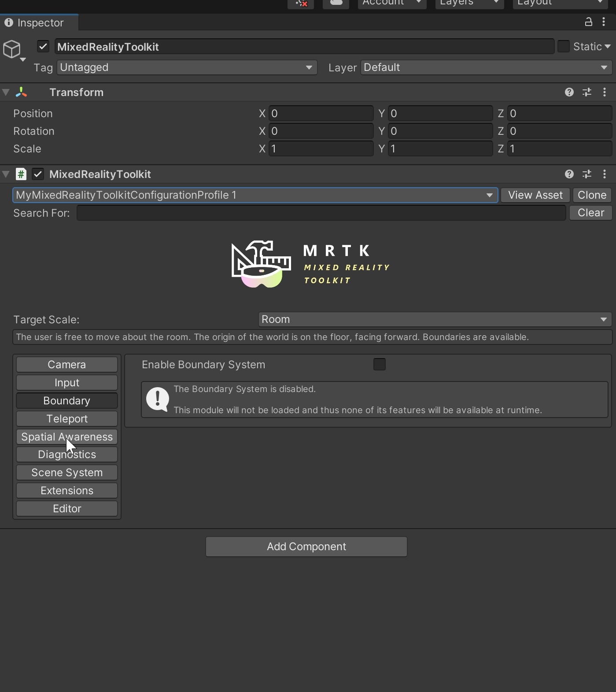Click Position Z value field

point(560,114)
